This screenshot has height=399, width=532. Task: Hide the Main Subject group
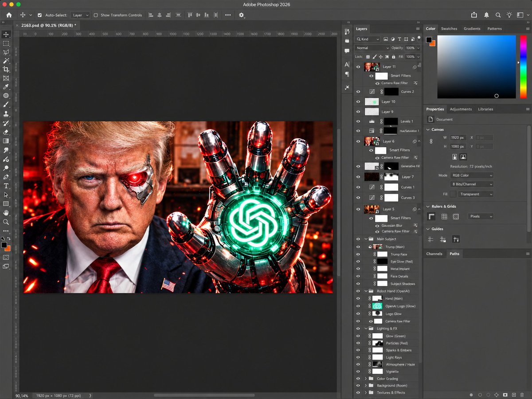[x=358, y=239]
